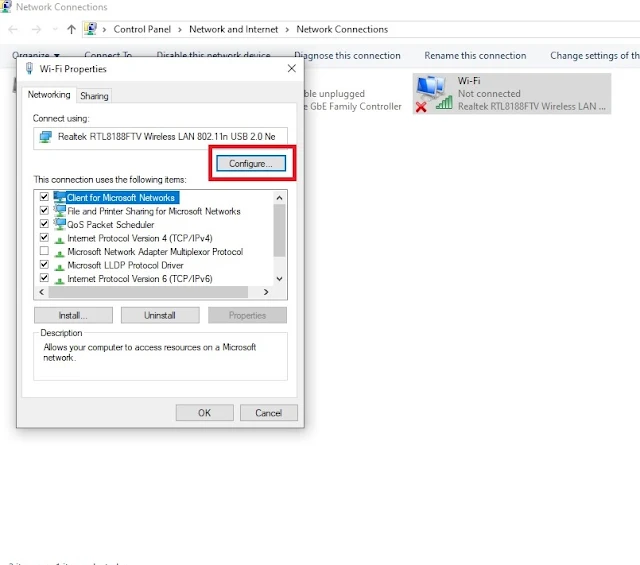Click the Uninstall button
The height and width of the screenshot is (565, 640).
160,316
